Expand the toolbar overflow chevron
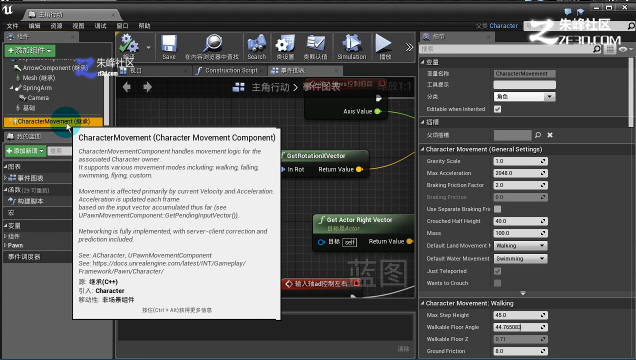636x360 pixels. (409, 47)
